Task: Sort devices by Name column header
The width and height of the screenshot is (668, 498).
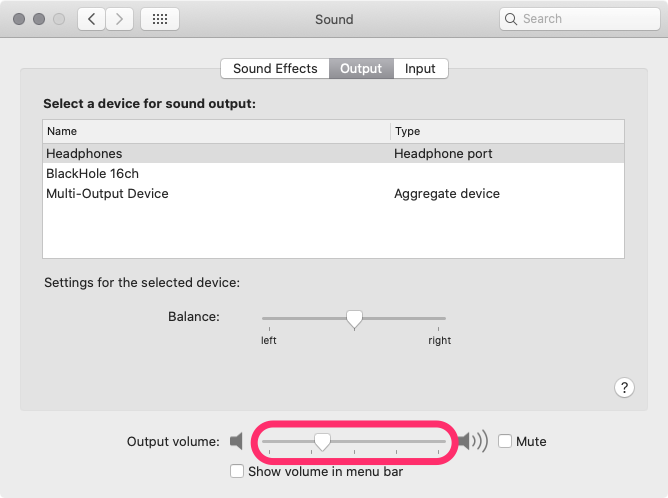Action: pyautogui.click(x=216, y=131)
